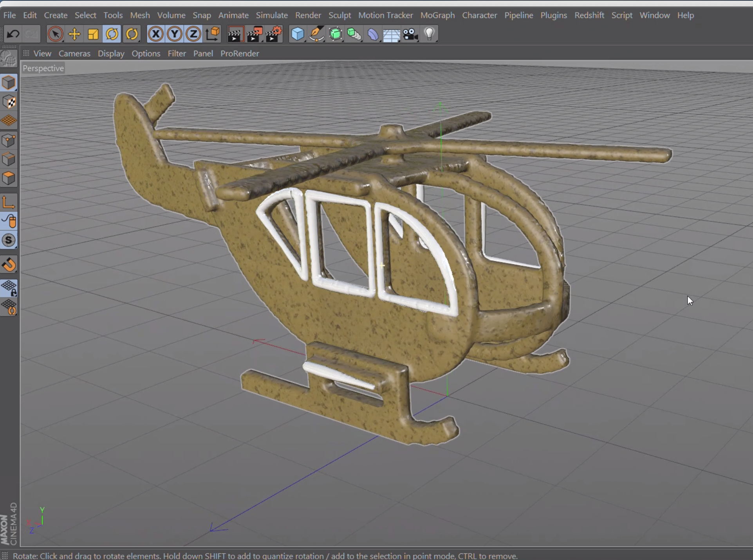The width and height of the screenshot is (753, 560).
Task: Add a Cube primitive object
Action: point(298,34)
